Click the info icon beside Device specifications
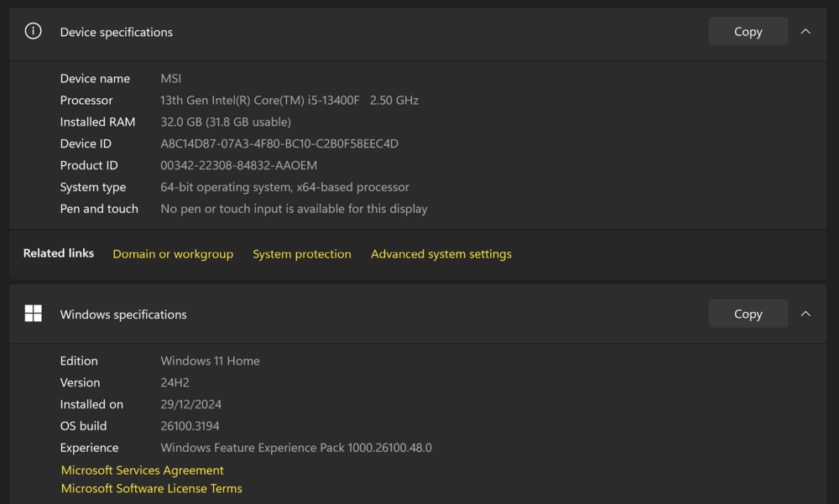This screenshot has height=504, width=839. pos(33,30)
